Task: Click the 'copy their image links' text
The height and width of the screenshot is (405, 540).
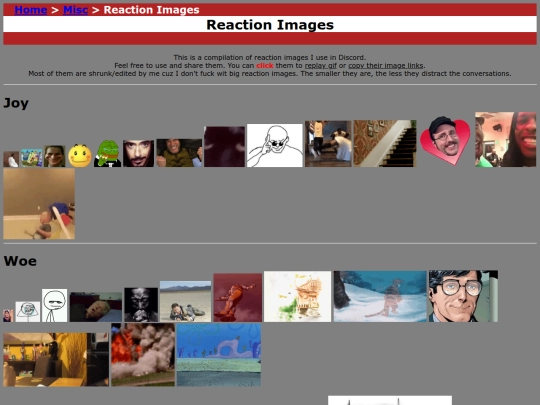Action: point(386,65)
